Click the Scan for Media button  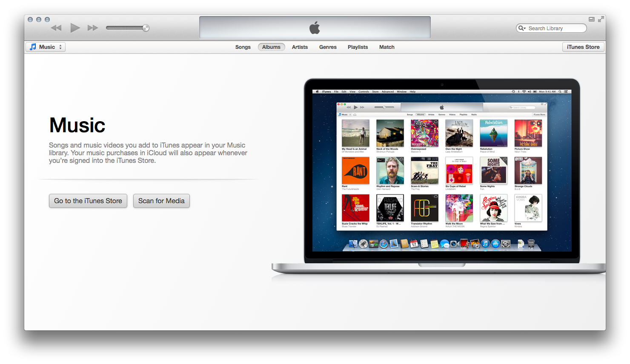(x=161, y=201)
